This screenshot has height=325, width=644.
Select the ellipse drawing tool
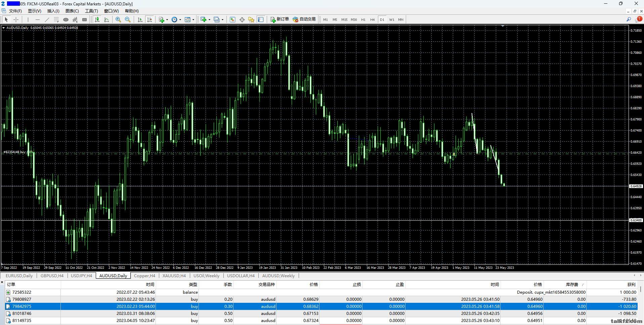[66, 20]
